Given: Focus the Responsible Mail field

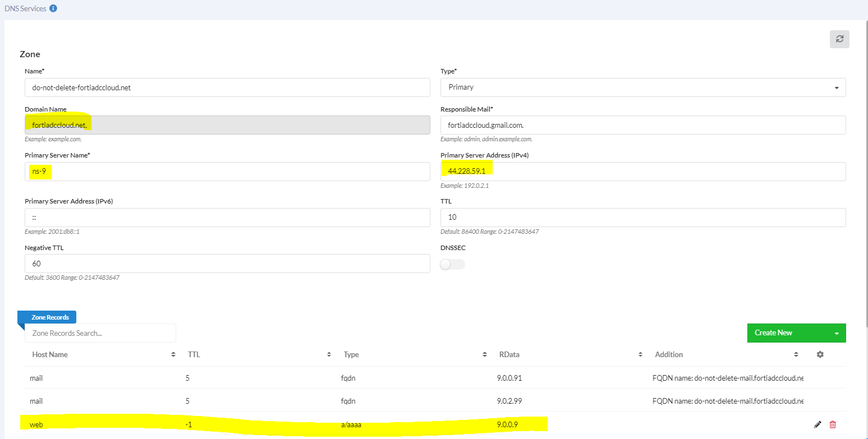Looking at the screenshot, I should [x=643, y=125].
